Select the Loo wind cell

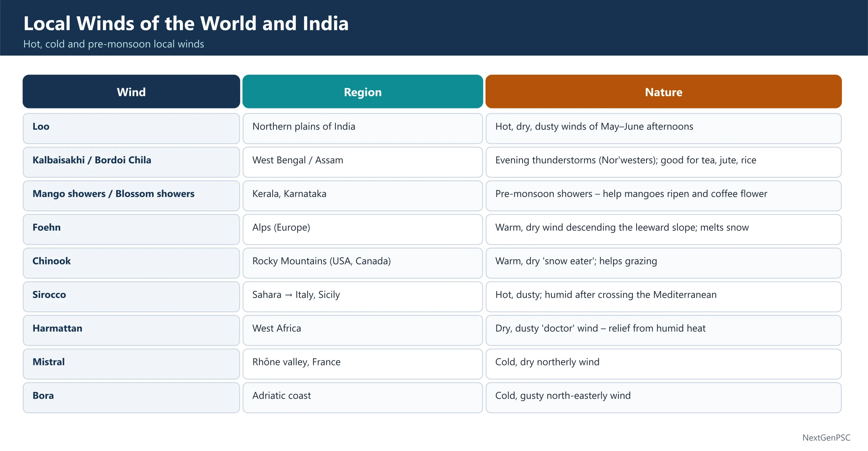(131, 128)
